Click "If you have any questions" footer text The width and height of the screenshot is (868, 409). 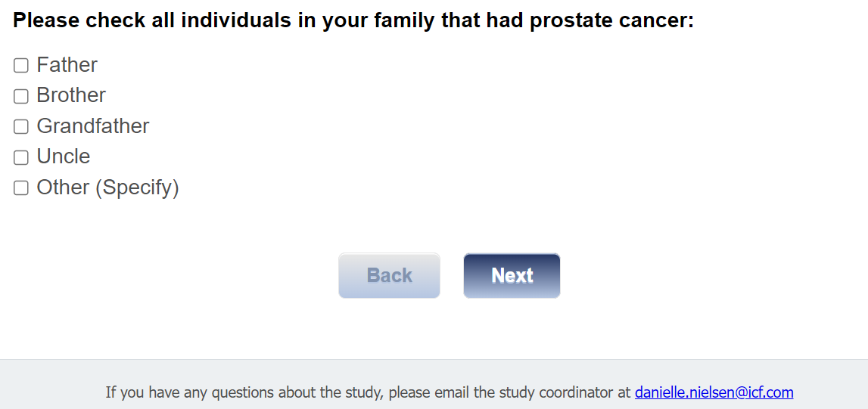pyautogui.click(x=183, y=392)
